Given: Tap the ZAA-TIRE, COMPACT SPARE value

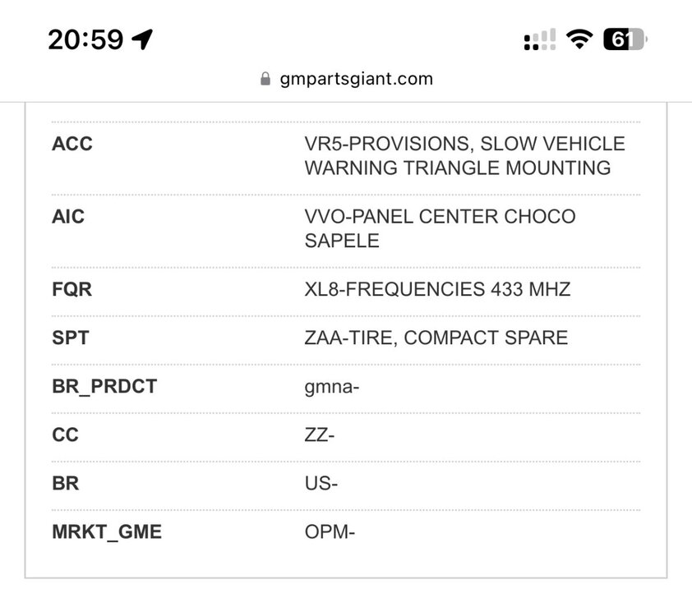Looking at the screenshot, I should [436, 338].
